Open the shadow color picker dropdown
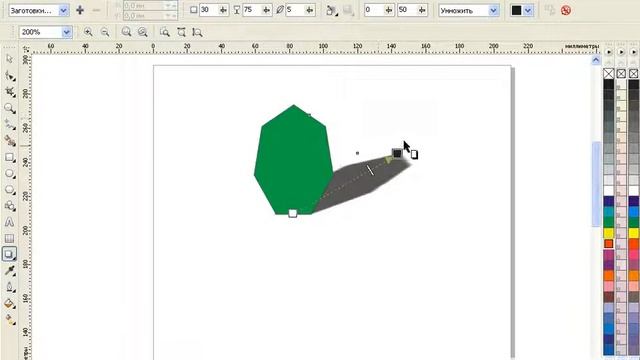640x360 pixels. coord(528,11)
